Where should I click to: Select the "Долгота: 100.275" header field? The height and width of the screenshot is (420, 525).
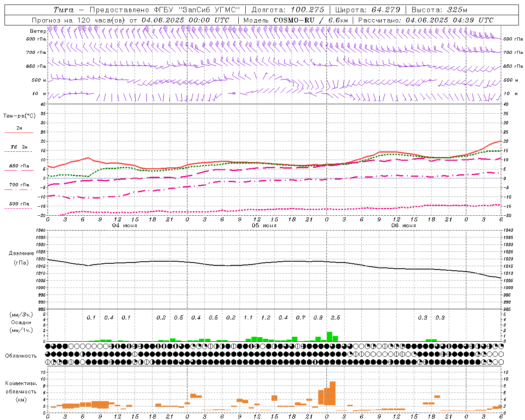(288, 10)
